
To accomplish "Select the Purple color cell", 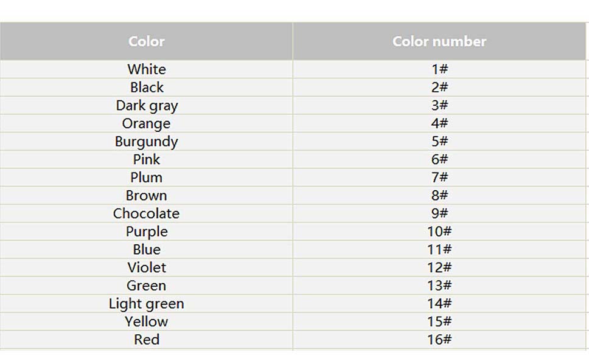I will tap(147, 232).
